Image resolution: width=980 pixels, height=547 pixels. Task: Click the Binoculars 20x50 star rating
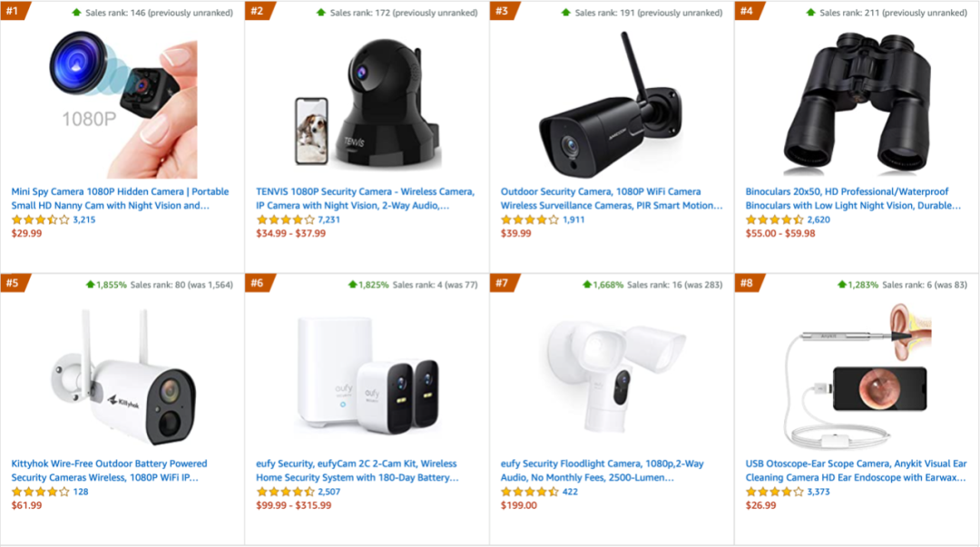coord(775,220)
